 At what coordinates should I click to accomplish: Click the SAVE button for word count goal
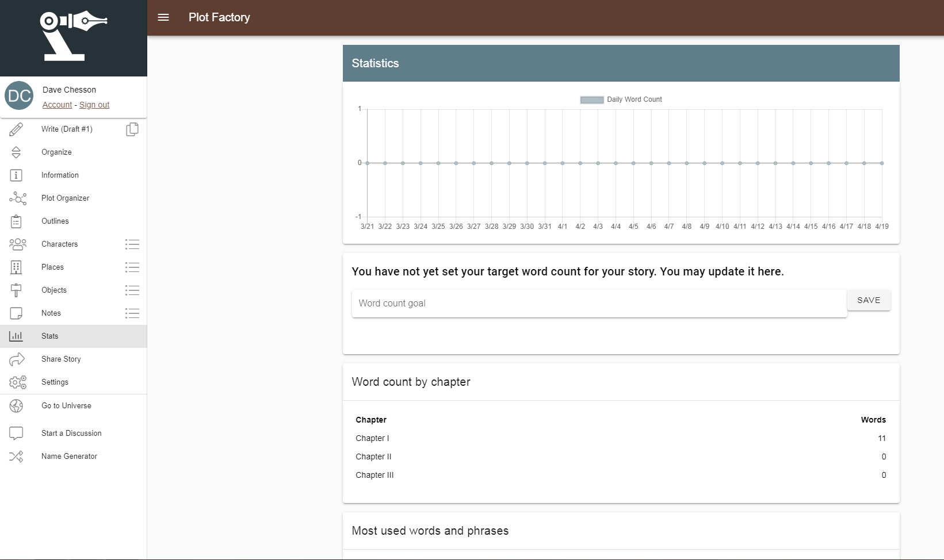click(869, 300)
